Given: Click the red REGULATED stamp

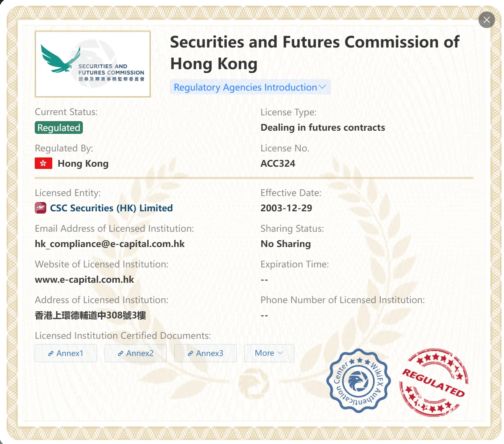Looking at the screenshot, I should 434,382.
